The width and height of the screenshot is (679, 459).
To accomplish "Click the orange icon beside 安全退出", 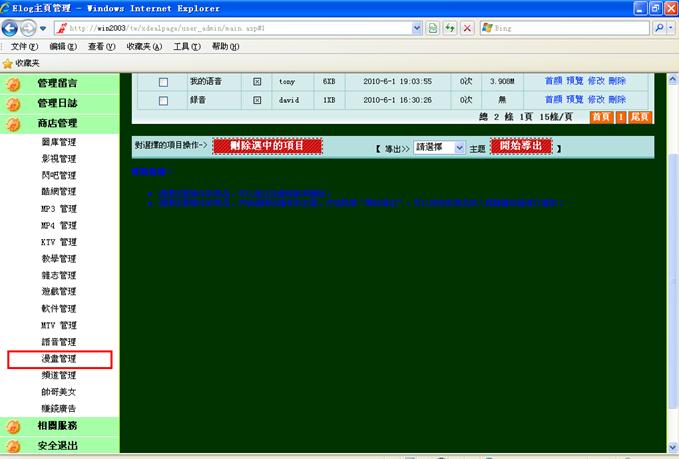I will tap(14, 446).
